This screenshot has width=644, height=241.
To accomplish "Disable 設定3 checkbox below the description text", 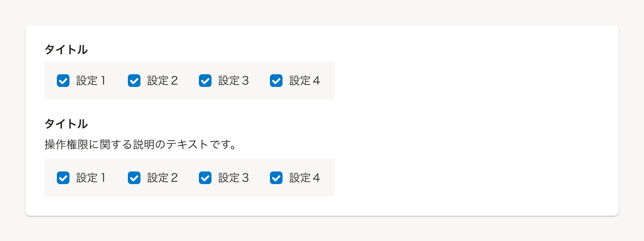I will pyautogui.click(x=205, y=178).
